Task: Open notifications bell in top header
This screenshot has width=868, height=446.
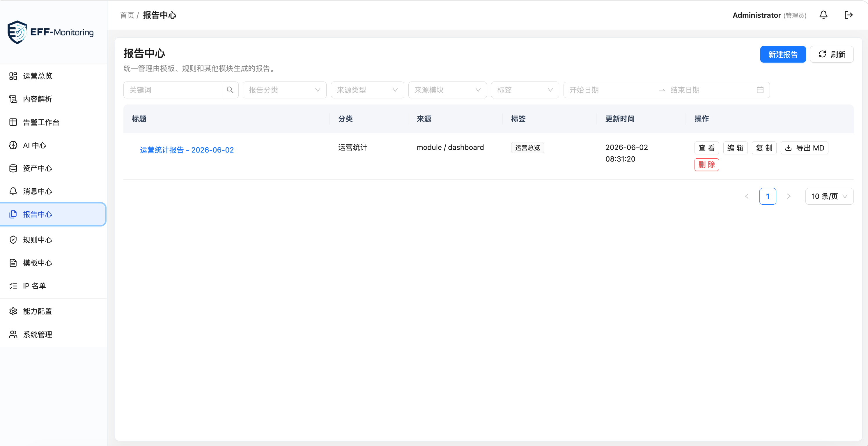Action: [x=823, y=15]
